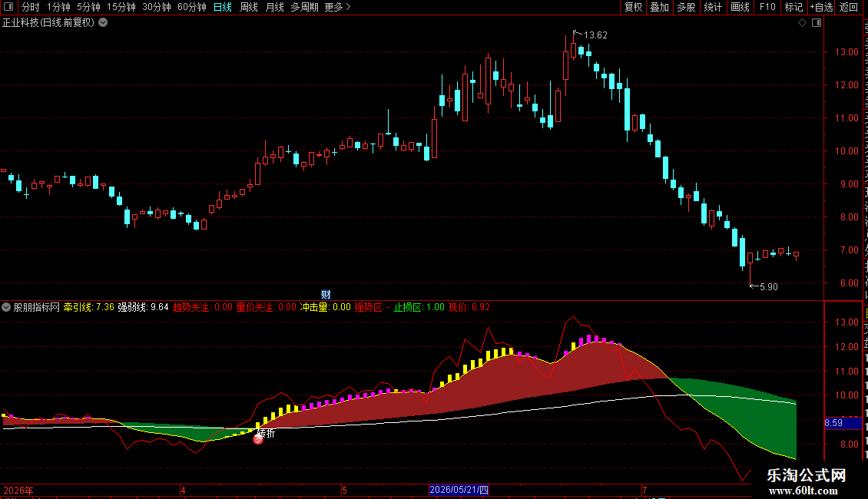Select the 1分钟 period

[58, 7]
